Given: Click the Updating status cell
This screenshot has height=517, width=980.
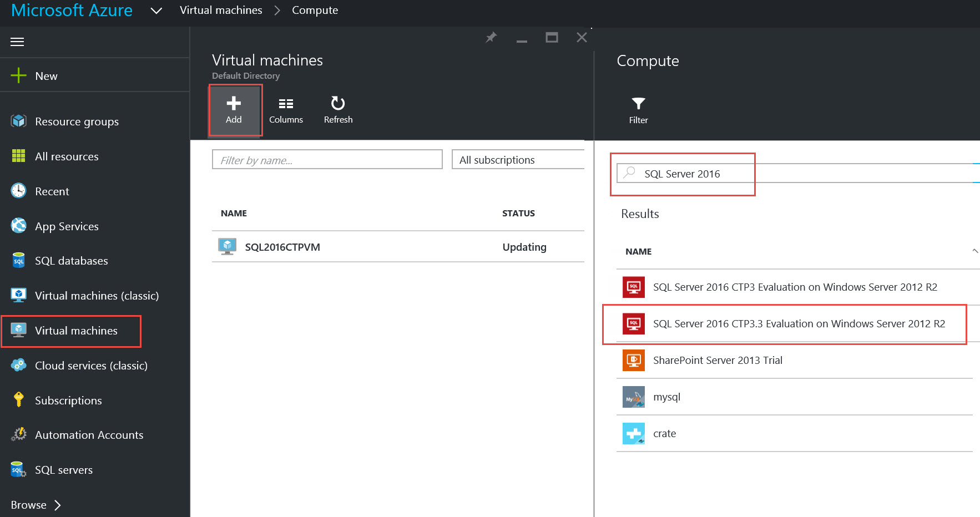Looking at the screenshot, I should tap(524, 247).
